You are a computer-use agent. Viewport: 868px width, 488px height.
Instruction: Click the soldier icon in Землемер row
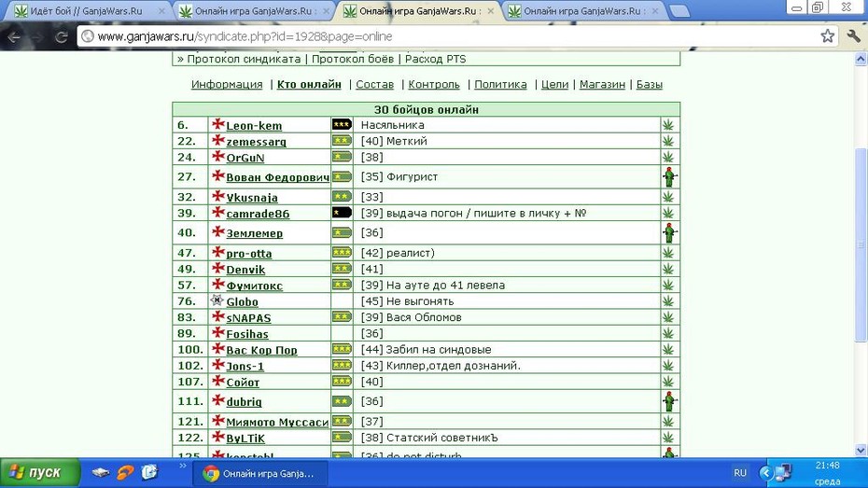coord(670,233)
